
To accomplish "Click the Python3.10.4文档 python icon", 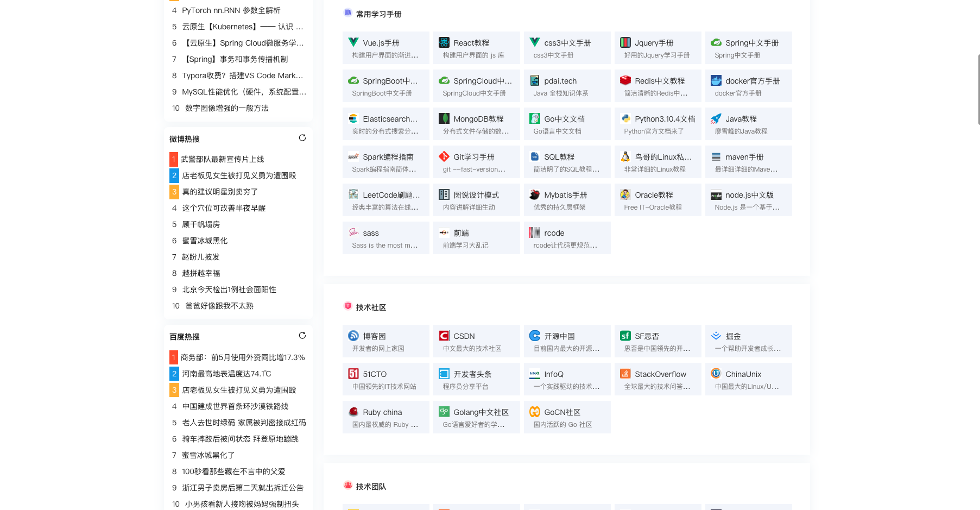I will (625, 118).
